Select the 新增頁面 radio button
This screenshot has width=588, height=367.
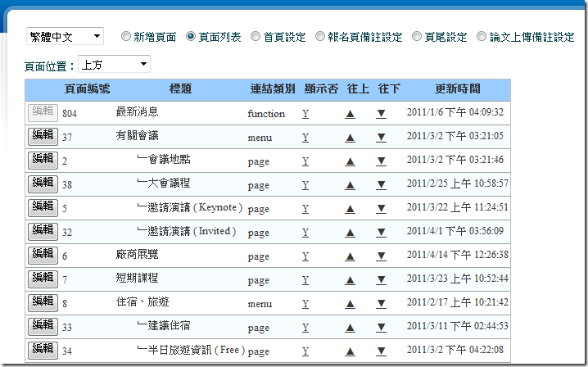point(126,37)
